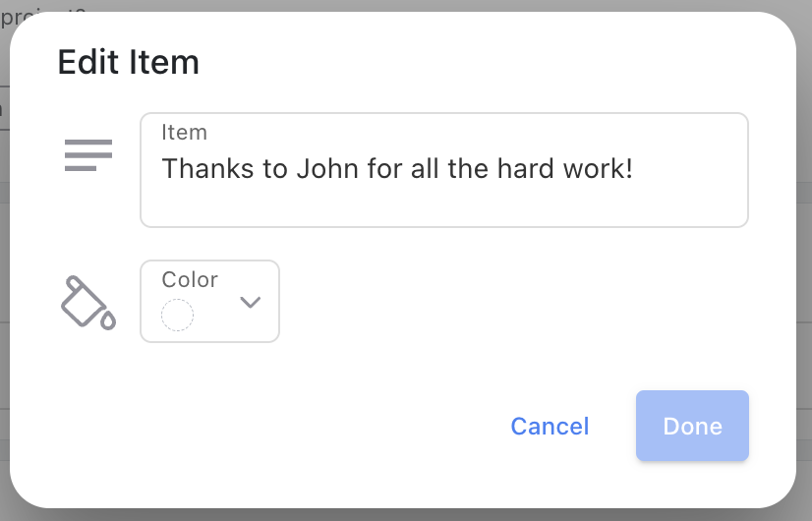Image resolution: width=812 pixels, height=521 pixels.
Task: Click the paint bucket fill icon
Action: [88, 303]
